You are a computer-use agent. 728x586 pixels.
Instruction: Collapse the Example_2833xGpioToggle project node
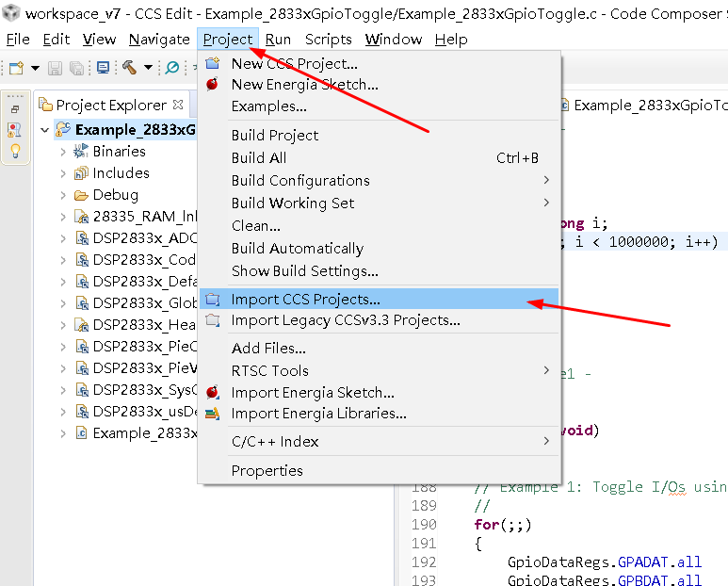click(44, 130)
